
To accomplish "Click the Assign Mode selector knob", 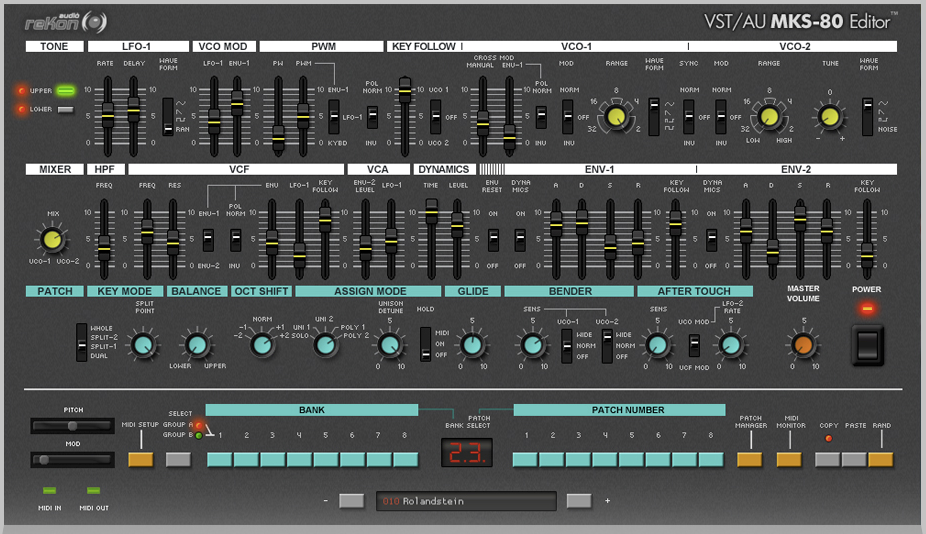I will 324,345.
